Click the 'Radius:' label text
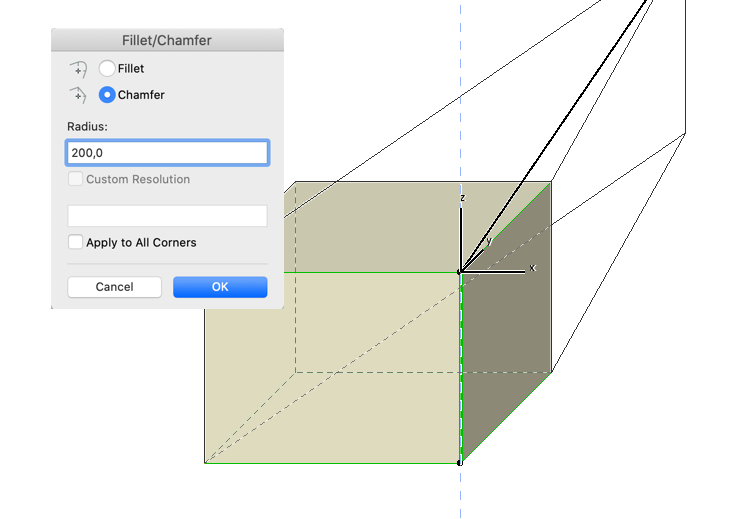 point(87,126)
